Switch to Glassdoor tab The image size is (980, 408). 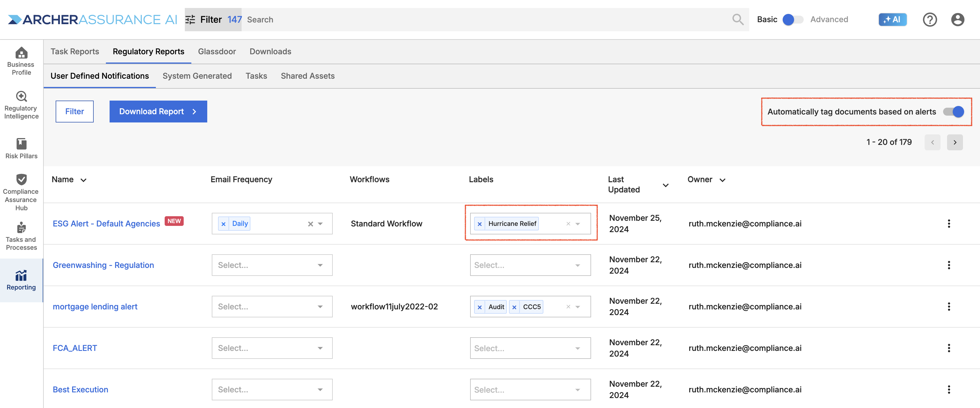coord(217,52)
